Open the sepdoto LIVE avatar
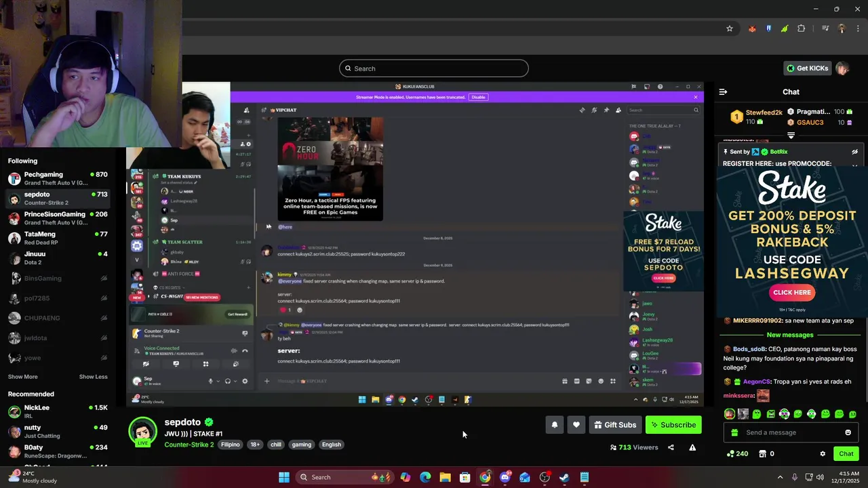Image resolution: width=868 pixels, height=488 pixels. pyautogui.click(x=143, y=432)
